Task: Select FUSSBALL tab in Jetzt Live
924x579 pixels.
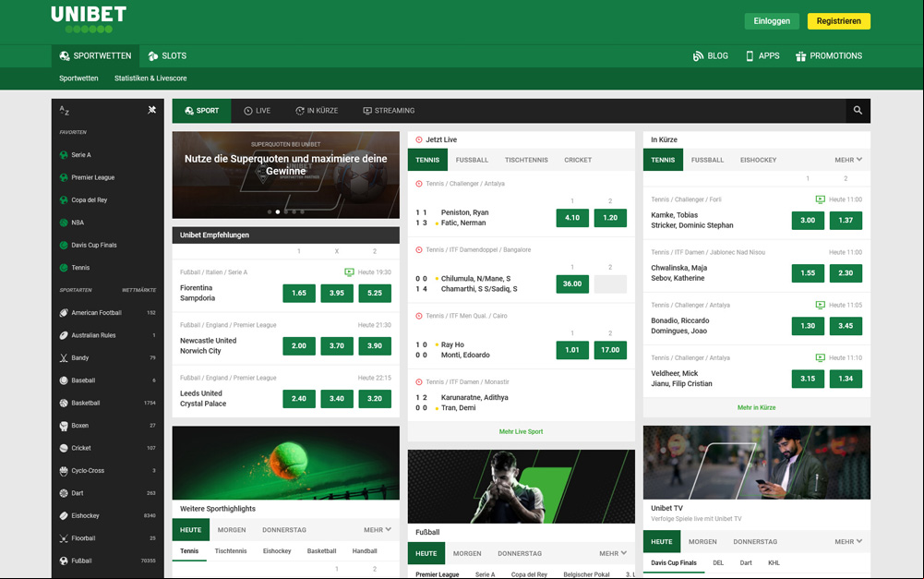Action: tap(472, 160)
